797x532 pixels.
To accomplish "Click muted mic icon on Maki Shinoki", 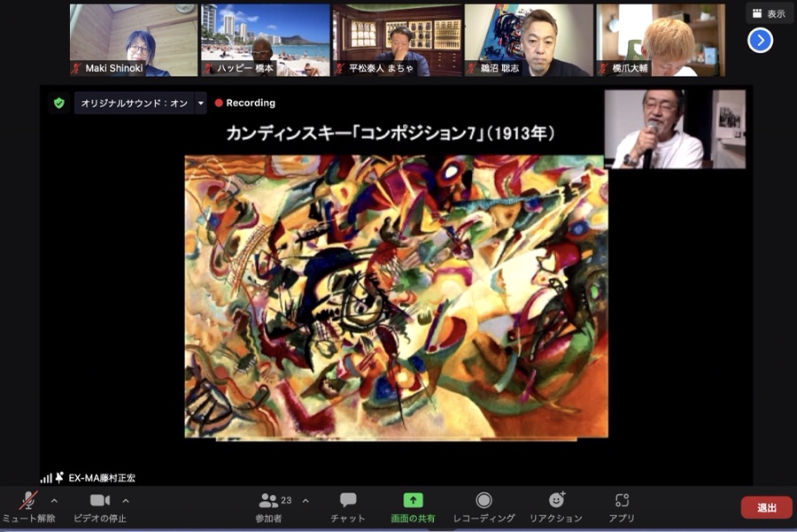I will 76,68.
